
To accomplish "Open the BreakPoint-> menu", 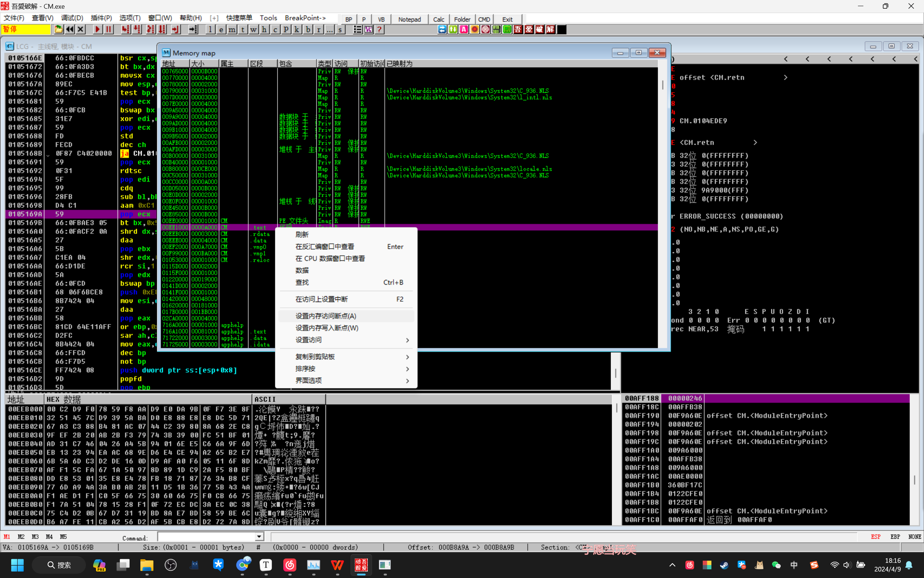I will [305, 18].
